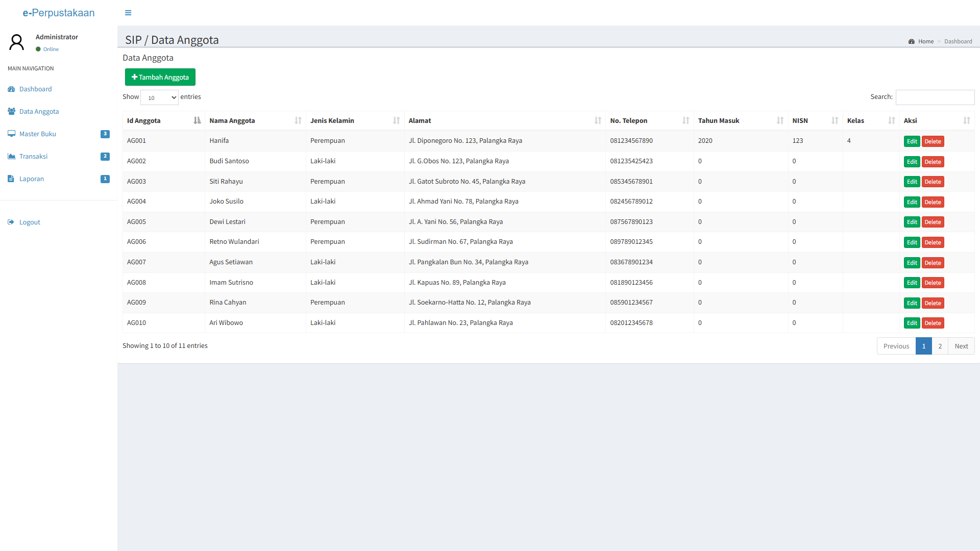Screen dimensions: 980x551
Task: Click the Logout exit icon
Action: click(x=11, y=222)
